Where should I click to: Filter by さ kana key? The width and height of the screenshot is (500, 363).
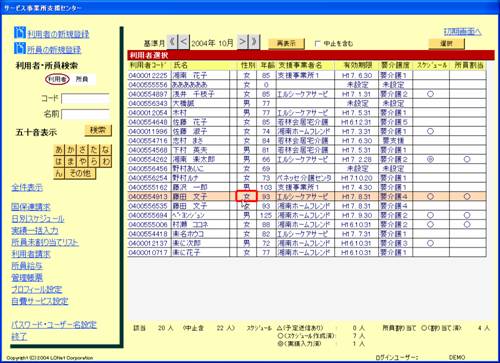tap(82, 150)
